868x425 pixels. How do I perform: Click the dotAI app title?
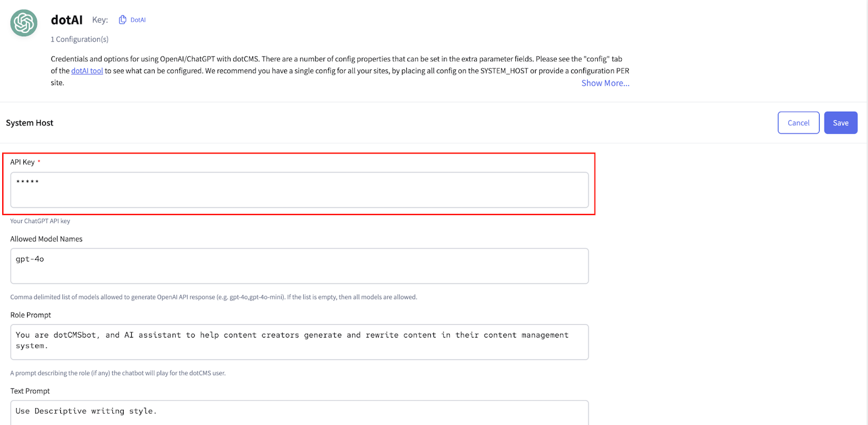click(67, 20)
